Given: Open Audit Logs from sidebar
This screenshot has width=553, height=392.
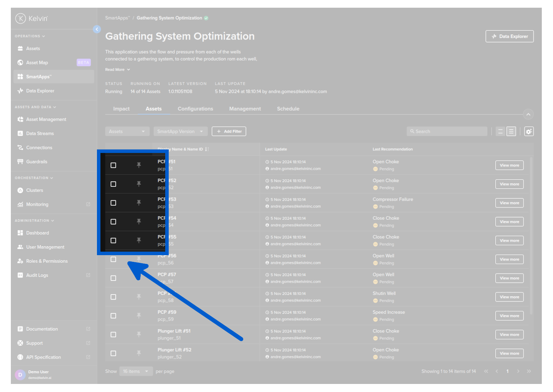Looking at the screenshot, I should [x=37, y=275].
